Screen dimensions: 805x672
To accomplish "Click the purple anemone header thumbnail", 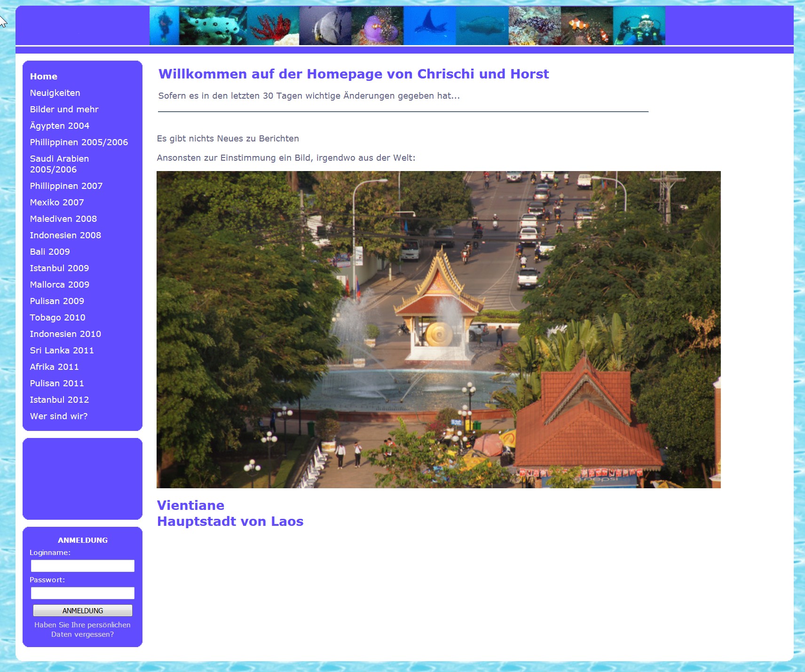I will click(x=378, y=26).
